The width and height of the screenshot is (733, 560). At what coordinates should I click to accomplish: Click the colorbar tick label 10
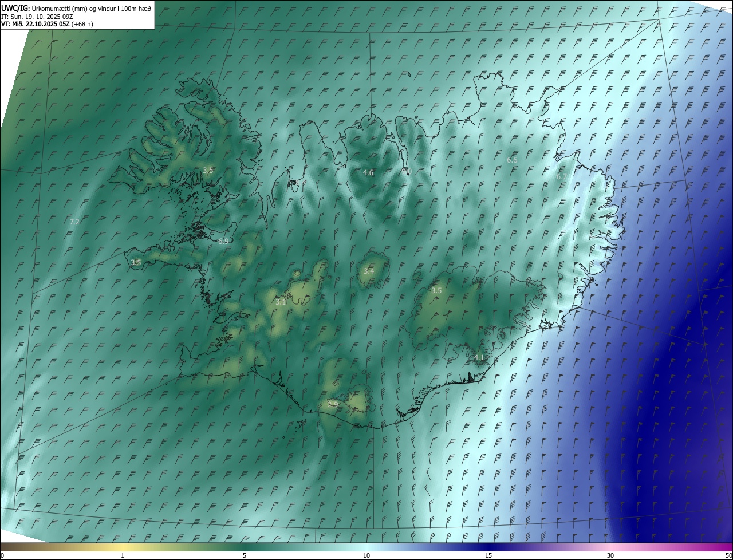[366, 555]
